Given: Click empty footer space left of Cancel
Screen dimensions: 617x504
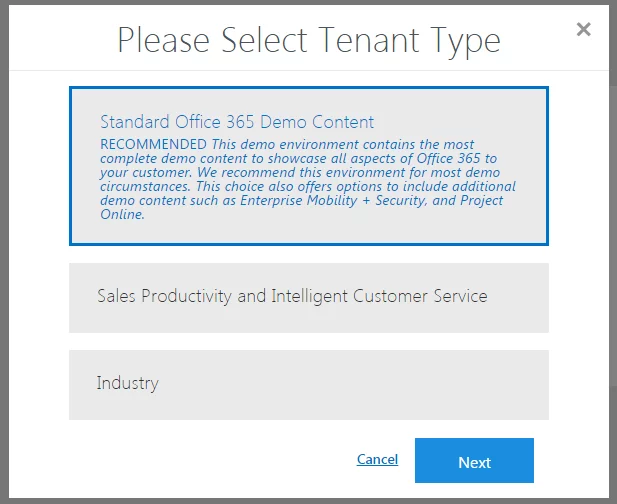Looking at the screenshot, I should point(200,461).
